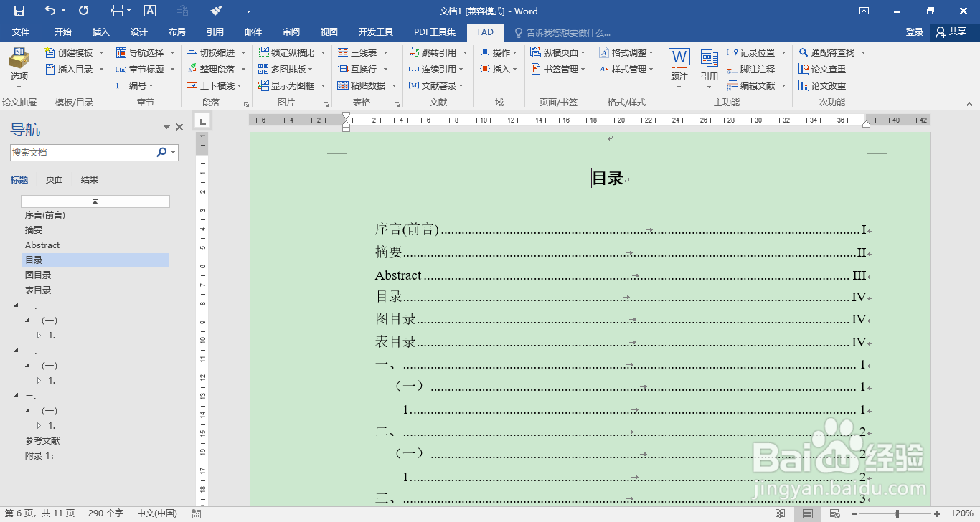Viewport: 980px width, 522px height.
Task: Click 上下横线 tool
Action: (216, 86)
